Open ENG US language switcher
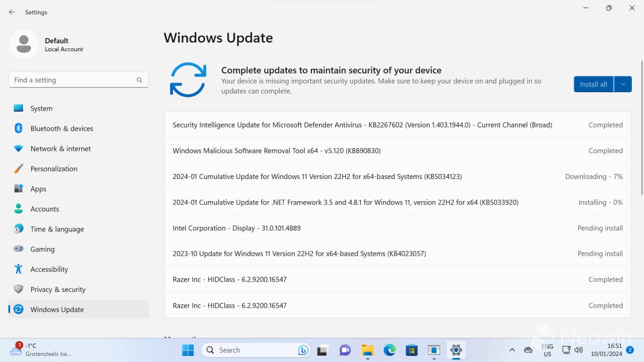644x362 pixels. (547, 350)
